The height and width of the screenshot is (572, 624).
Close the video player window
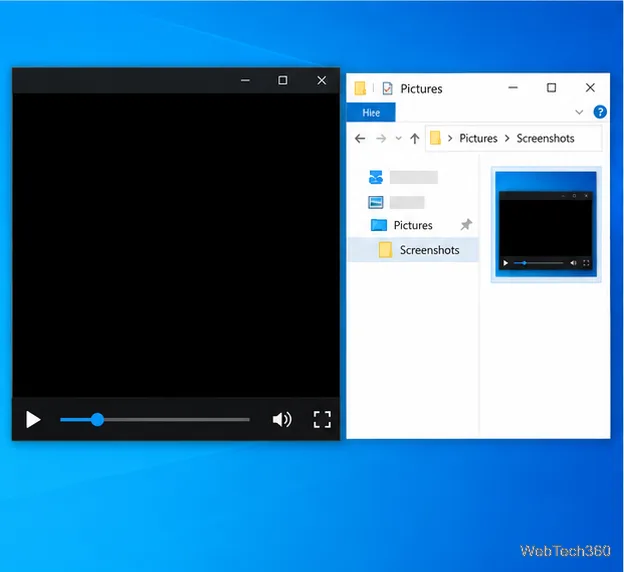pyautogui.click(x=322, y=80)
